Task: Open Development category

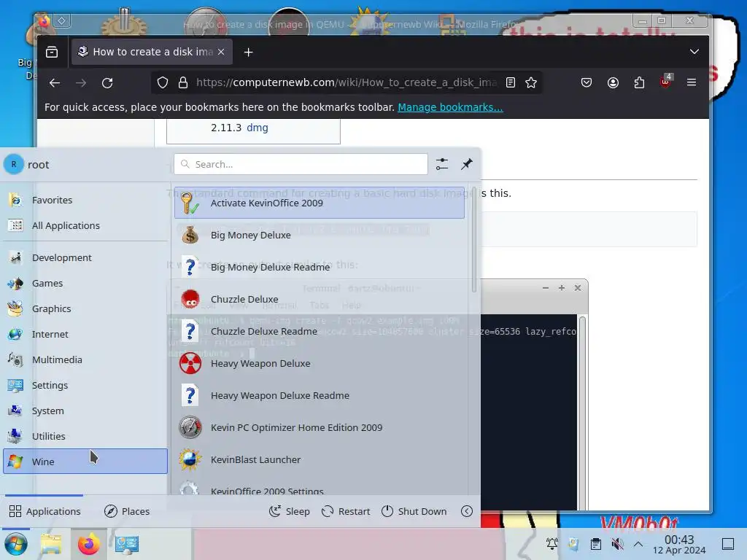Action: tap(85, 257)
